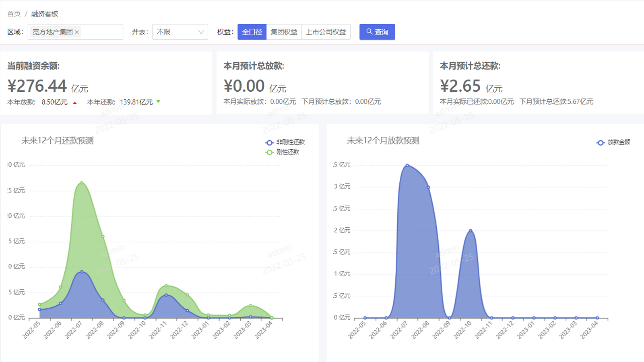Click the 2022-07 blue point in repayment chart
Screen dimensions: 644x362
(x=82, y=272)
